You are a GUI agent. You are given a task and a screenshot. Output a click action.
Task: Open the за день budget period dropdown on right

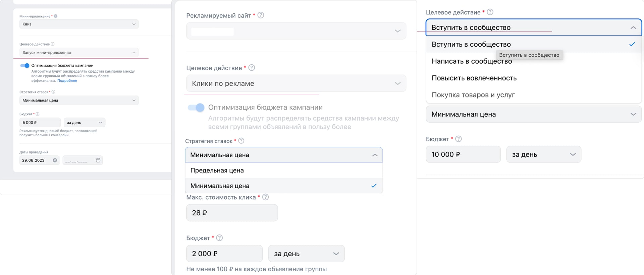click(543, 154)
